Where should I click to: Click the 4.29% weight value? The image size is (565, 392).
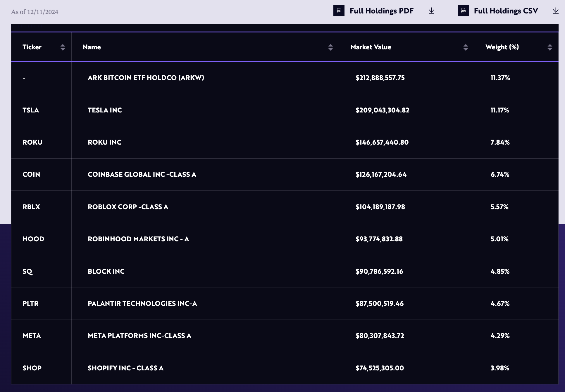(500, 336)
